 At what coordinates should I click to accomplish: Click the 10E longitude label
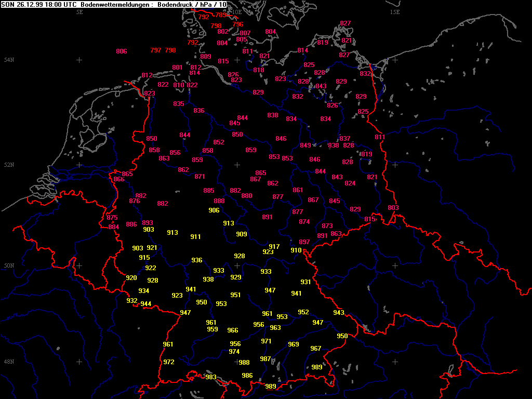click(236, 12)
